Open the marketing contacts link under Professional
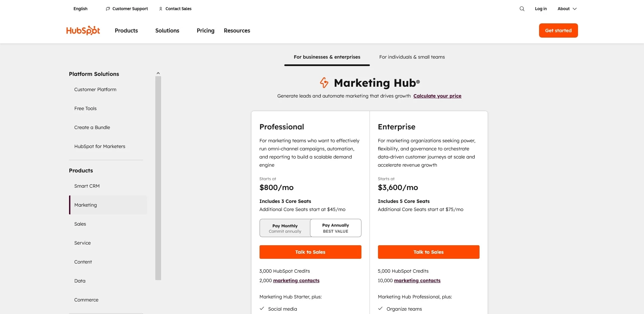 [296, 280]
